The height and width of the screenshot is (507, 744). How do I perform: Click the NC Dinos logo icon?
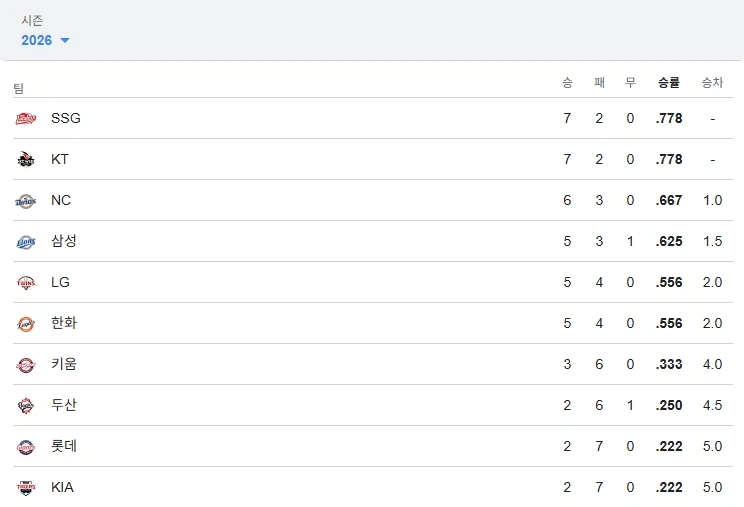pyautogui.click(x=26, y=201)
